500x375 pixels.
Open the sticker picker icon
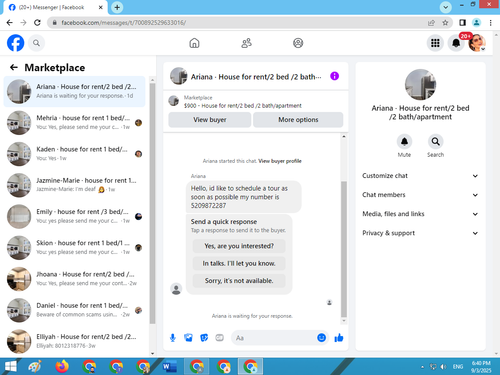click(x=204, y=338)
